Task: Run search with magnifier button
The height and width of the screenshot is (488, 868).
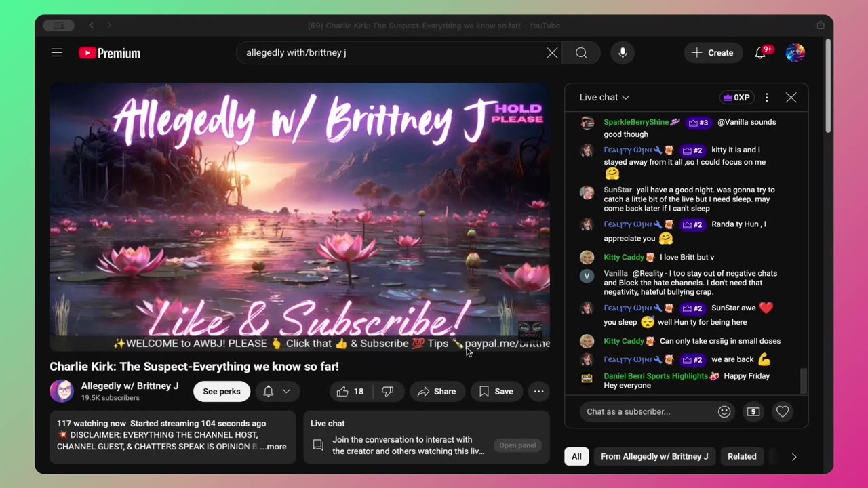Action: tap(581, 53)
